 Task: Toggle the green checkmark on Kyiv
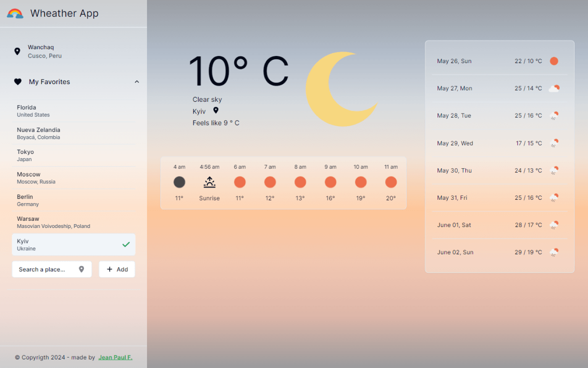click(x=126, y=244)
